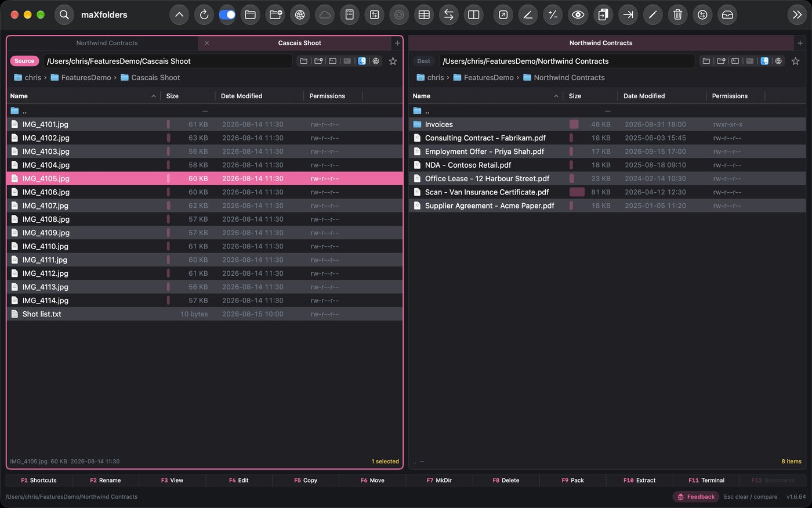Click the trash delete icon in top toolbar
Screen dimensions: 812x508
(677, 15)
